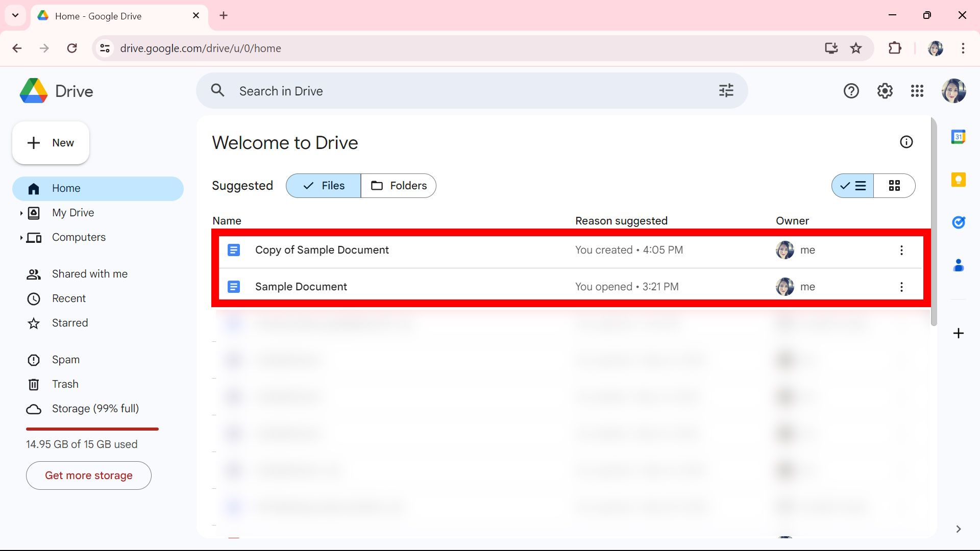Screen dimensions: 980x551
Task: Open Google Calendar in the side panel
Action: [959, 136]
